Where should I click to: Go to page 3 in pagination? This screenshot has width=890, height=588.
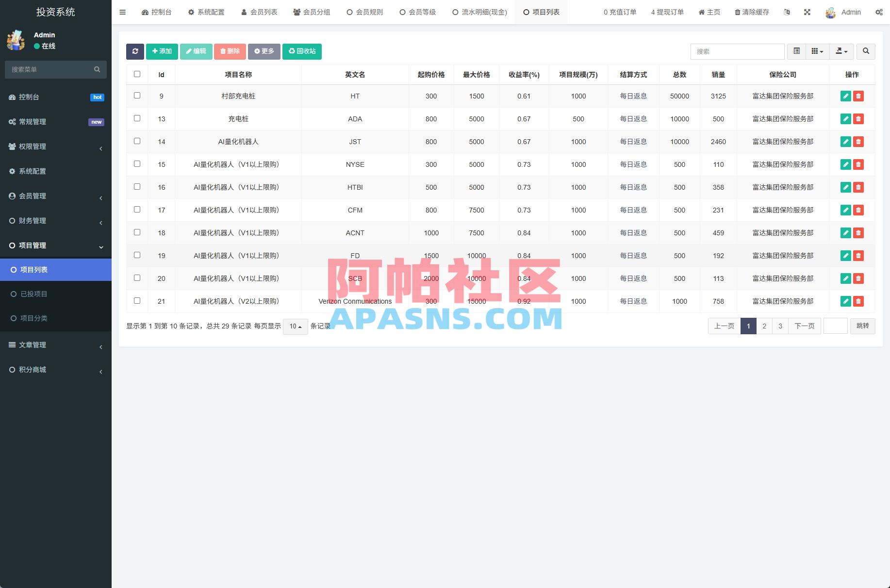pyautogui.click(x=780, y=326)
